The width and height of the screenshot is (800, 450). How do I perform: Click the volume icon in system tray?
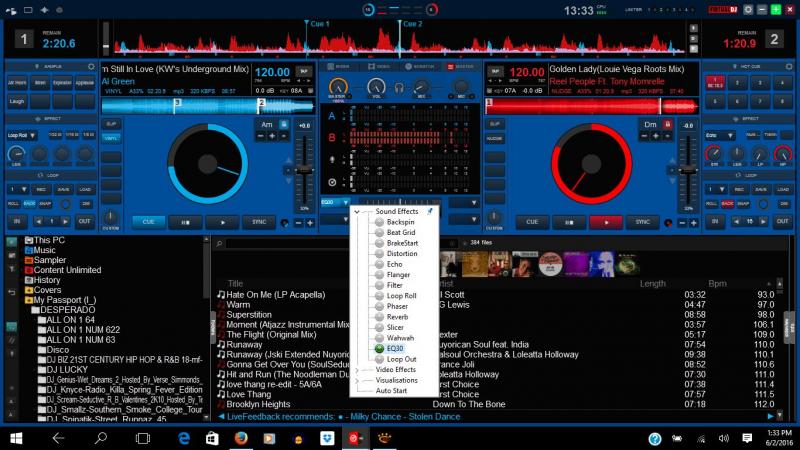723,438
